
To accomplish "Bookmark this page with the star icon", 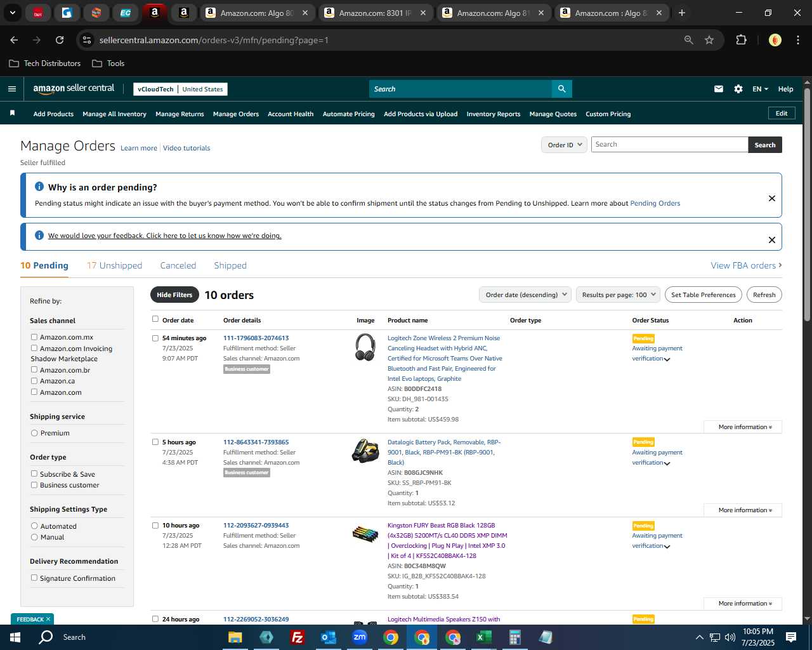I will 709,40.
